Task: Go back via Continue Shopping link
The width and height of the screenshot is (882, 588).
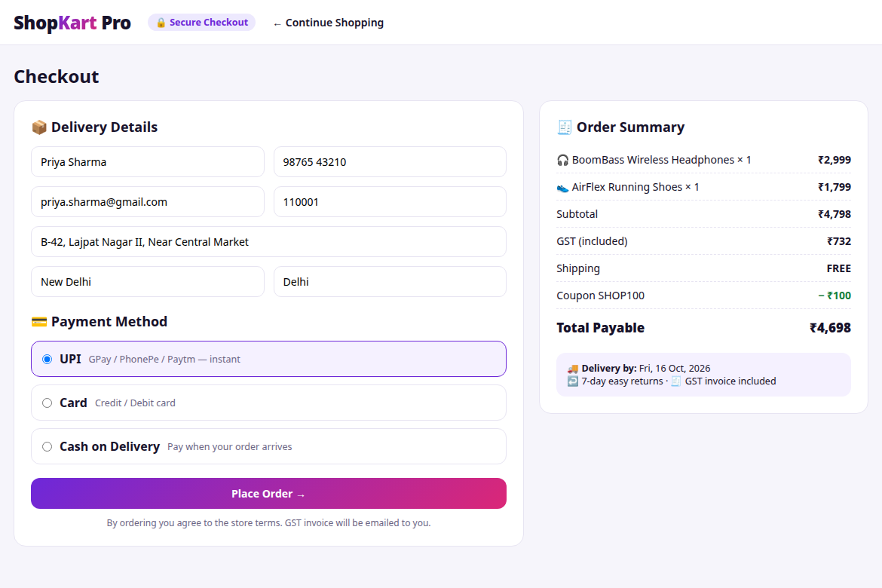Action: (x=329, y=23)
